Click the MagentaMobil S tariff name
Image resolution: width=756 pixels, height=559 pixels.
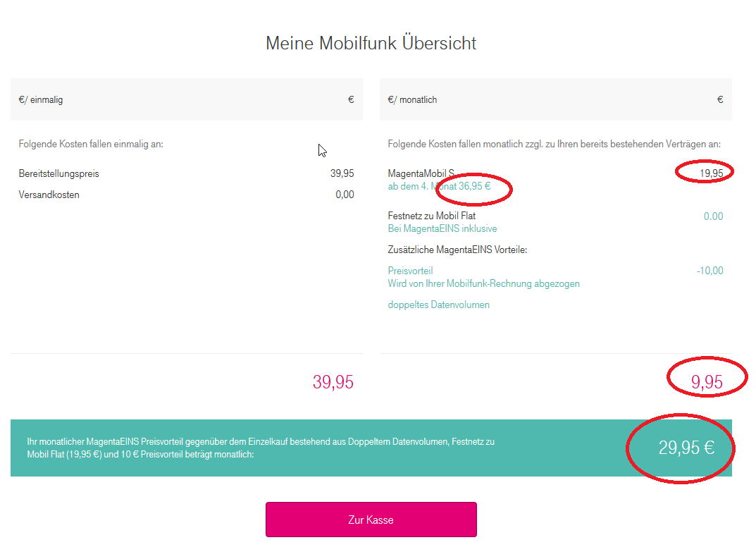[x=421, y=173]
